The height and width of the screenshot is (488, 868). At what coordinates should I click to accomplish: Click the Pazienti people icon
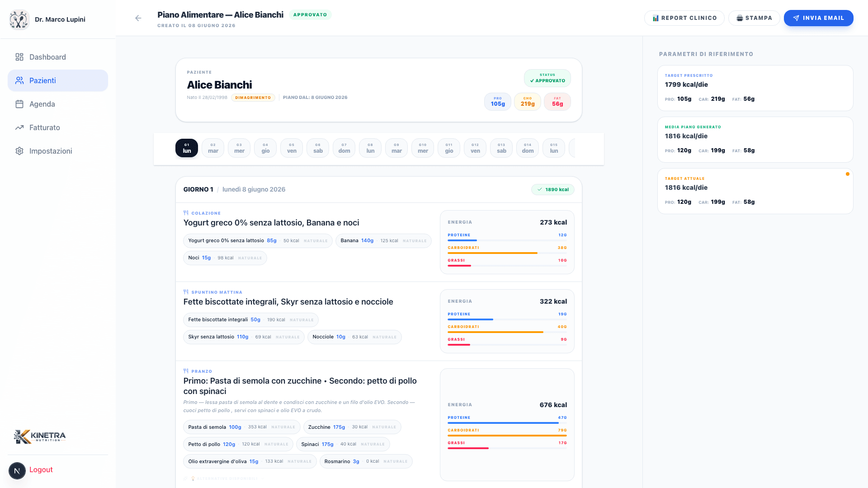tap(19, 80)
